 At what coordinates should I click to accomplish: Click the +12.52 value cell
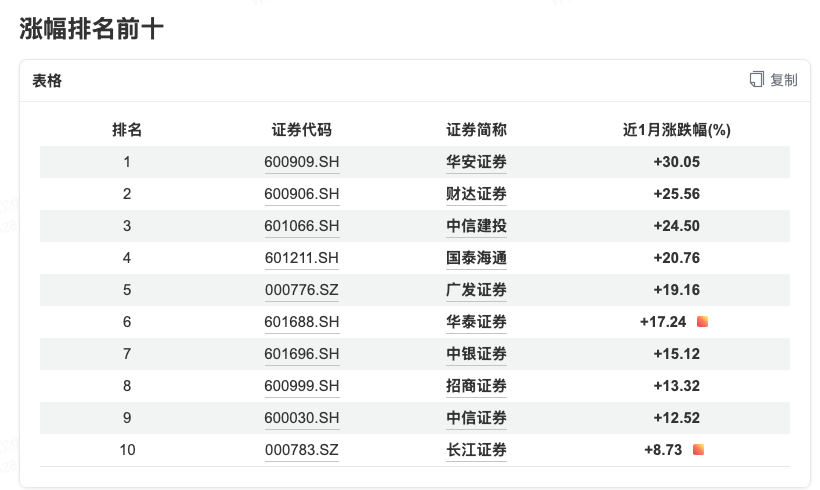(677, 418)
